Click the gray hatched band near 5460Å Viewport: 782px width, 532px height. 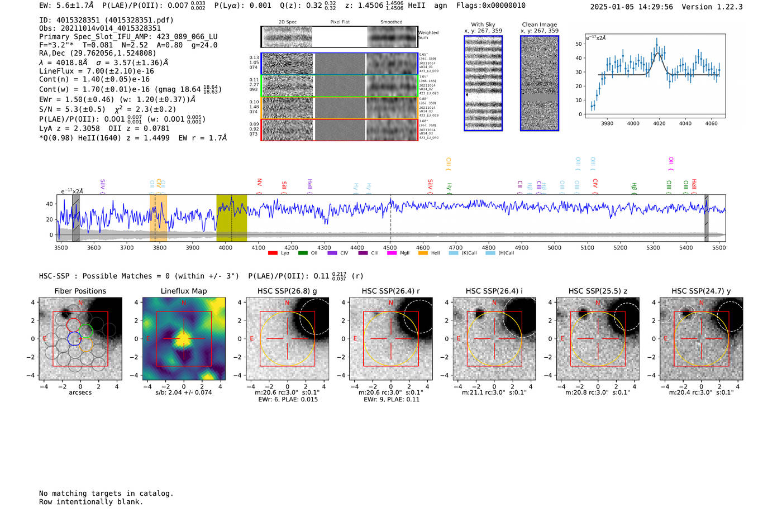(707, 218)
